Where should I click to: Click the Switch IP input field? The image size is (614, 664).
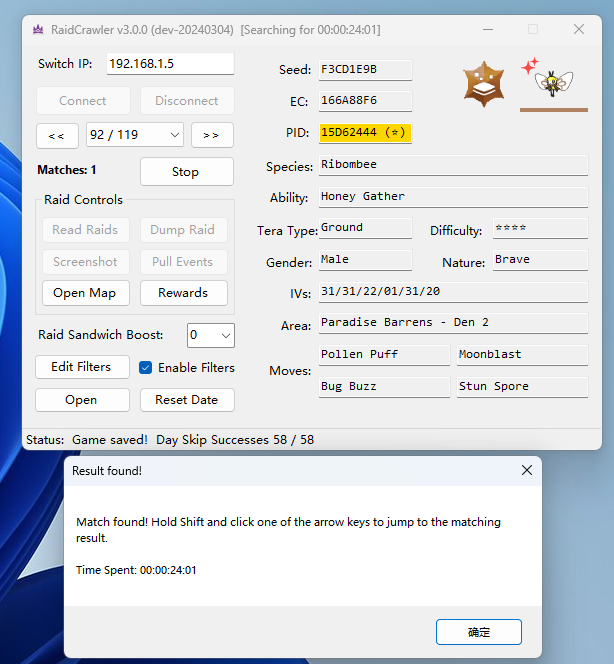(170, 64)
